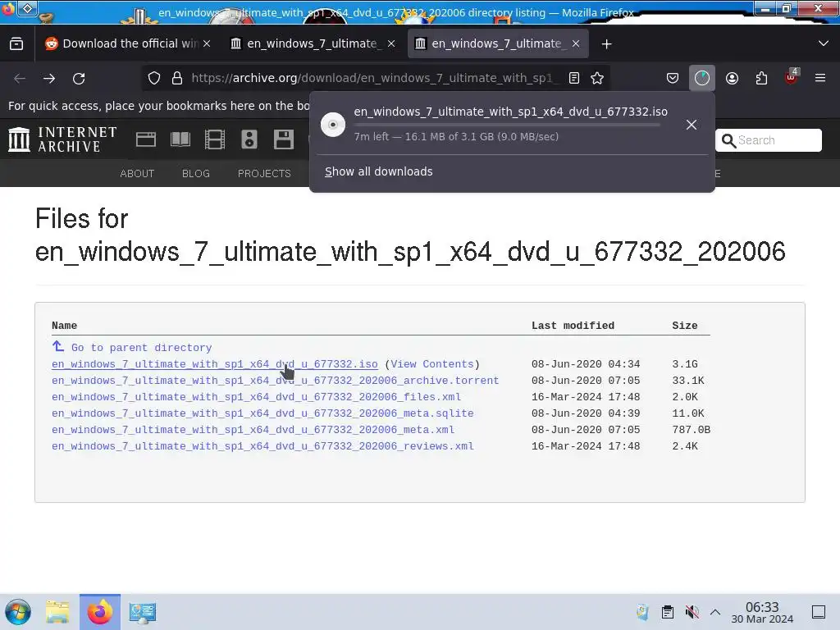Open the _meta.xml link
The width and height of the screenshot is (840, 630).
(253, 430)
